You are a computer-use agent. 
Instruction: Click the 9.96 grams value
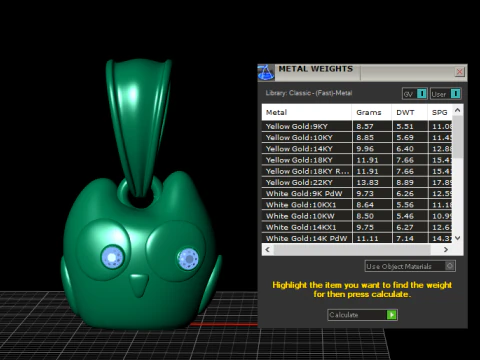point(365,149)
